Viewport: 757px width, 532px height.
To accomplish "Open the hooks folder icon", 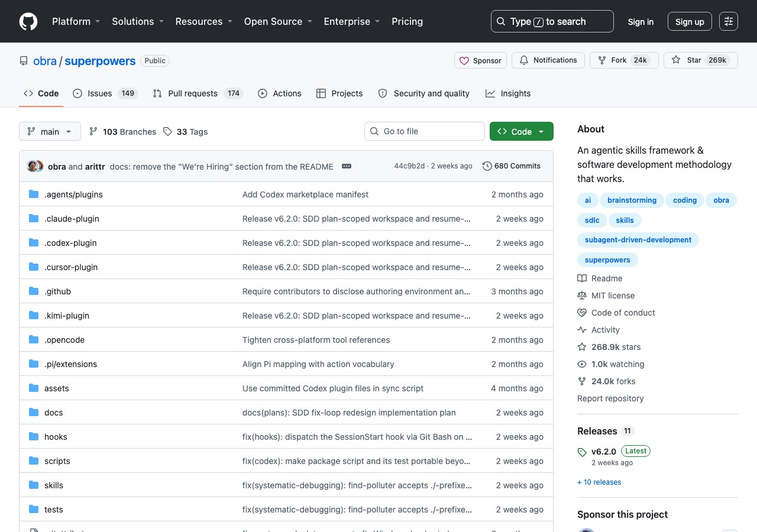I will 34,437.
